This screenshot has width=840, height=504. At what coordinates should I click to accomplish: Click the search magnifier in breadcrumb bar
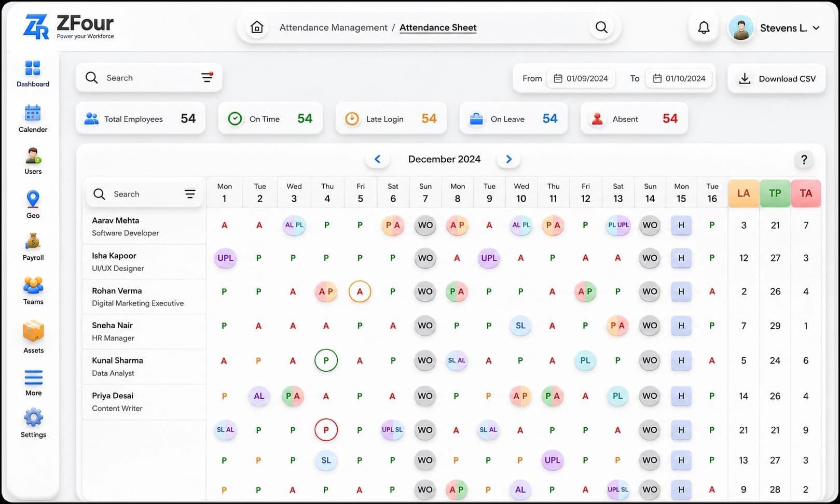coord(601,27)
